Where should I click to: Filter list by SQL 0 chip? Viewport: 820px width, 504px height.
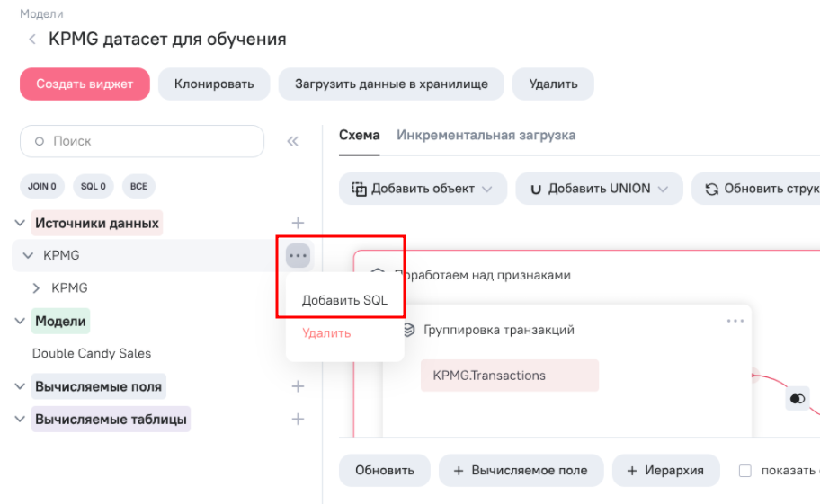94,187
